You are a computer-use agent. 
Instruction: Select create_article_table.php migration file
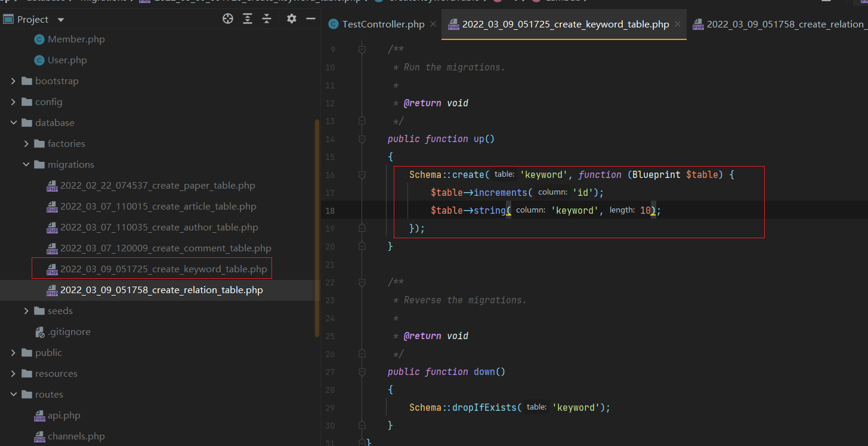coord(158,207)
